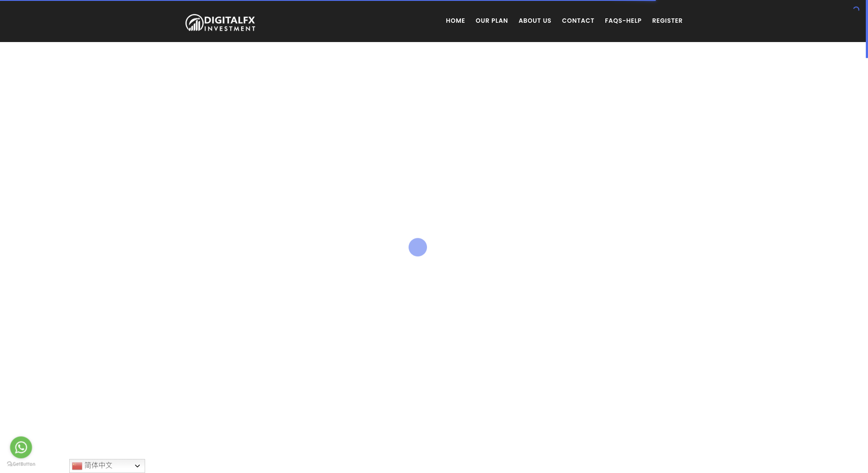The image size is (868, 473).
Task: Click the loading spinner in the top-right corner
Action: tap(856, 9)
